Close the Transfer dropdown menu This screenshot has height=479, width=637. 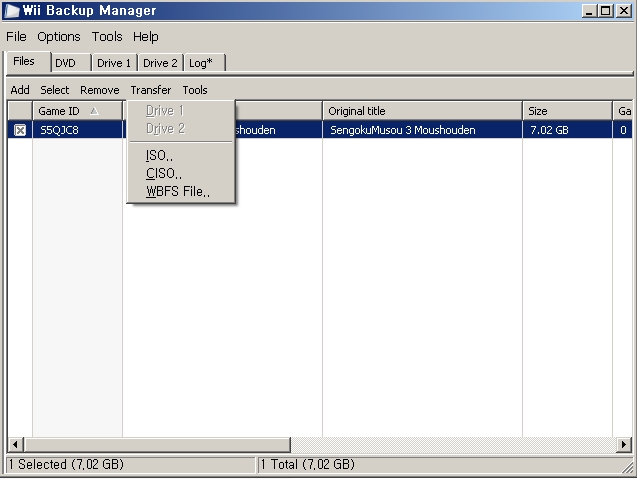(151, 90)
